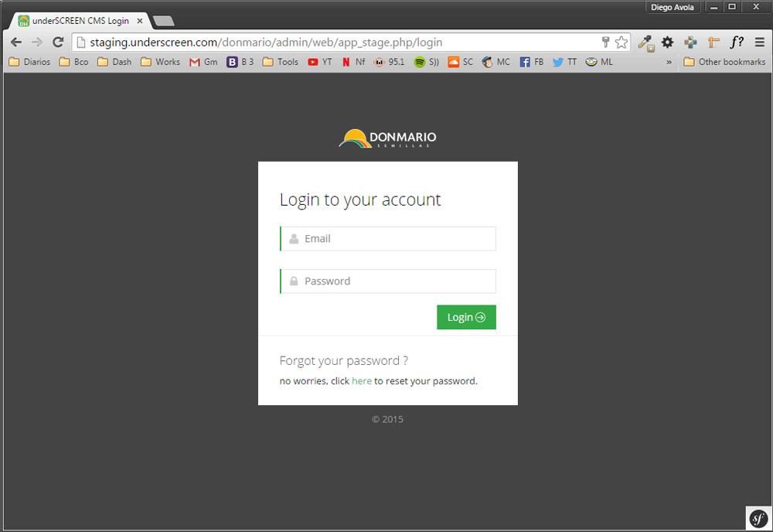Screen dimensions: 773x532
Task: Expand the Diarios bookmarks folder
Action: point(29,62)
